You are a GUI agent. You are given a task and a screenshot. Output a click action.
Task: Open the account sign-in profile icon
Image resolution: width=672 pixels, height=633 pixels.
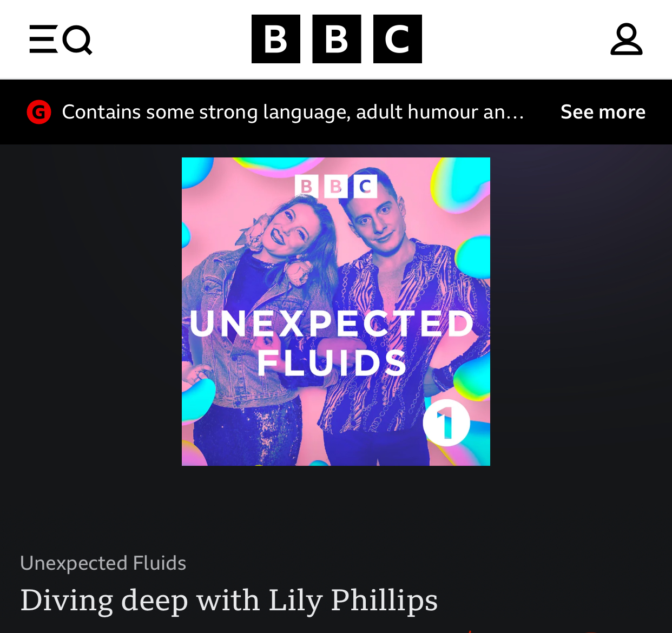[627, 39]
